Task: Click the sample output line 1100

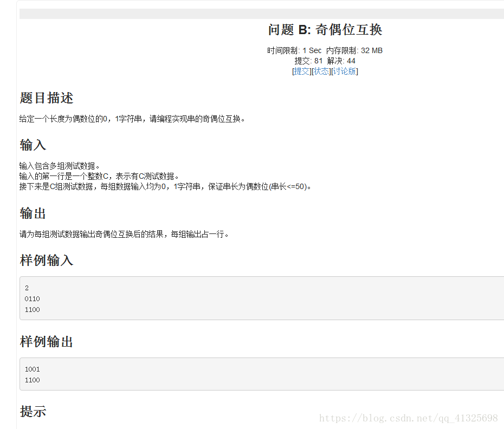Action: 32,380
